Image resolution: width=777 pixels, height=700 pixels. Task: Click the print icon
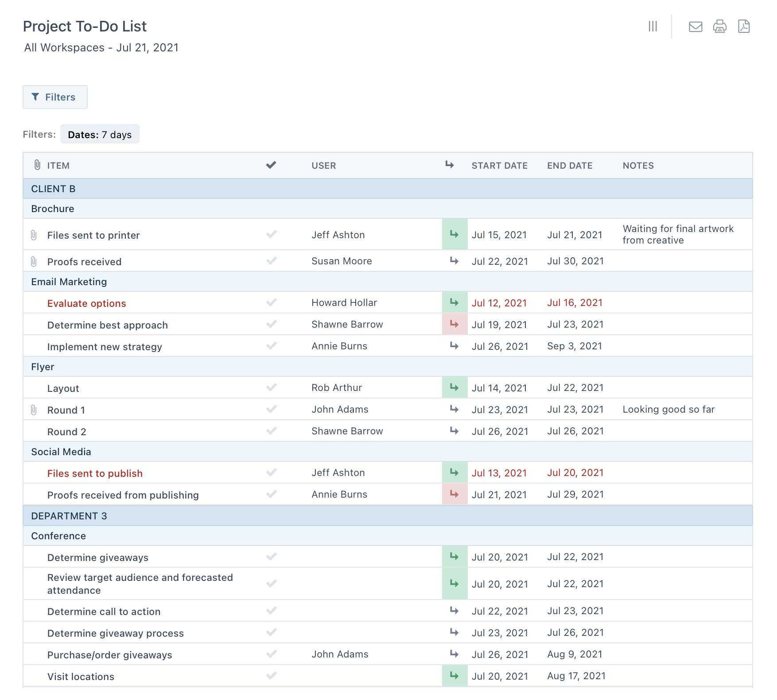pos(719,27)
